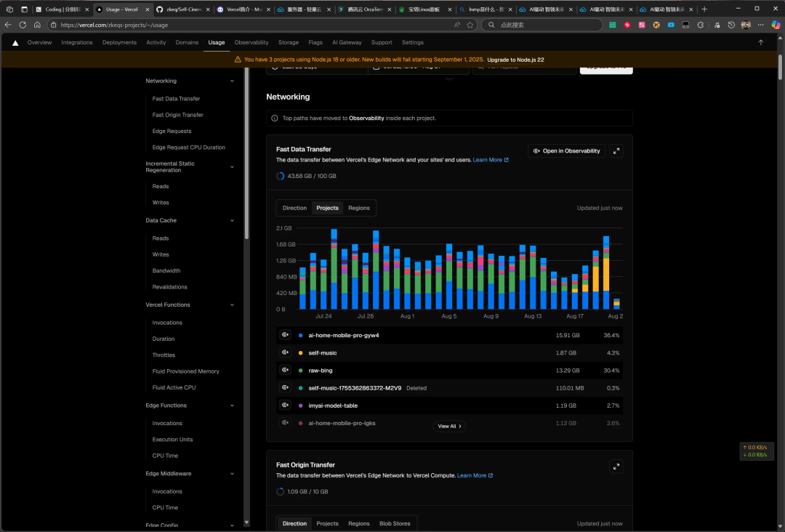This screenshot has height=532, width=785.
Task: Open observability icon for raw-bing project
Action: (x=285, y=370)
